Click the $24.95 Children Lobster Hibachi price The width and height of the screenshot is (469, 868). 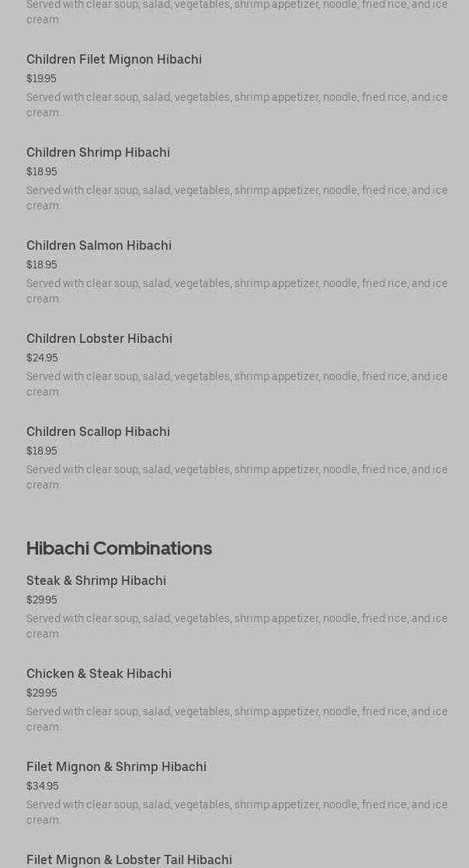coord(42,358)
